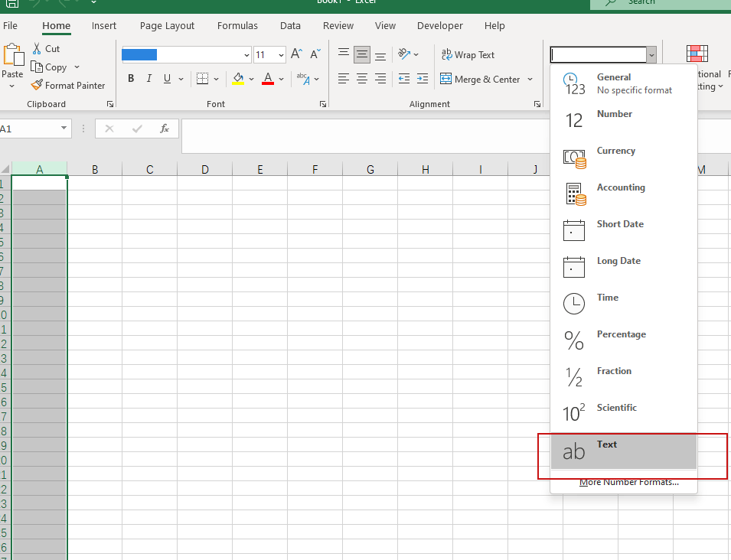Click the number format input box
This screenshot has height=560, width=731.
598,55
